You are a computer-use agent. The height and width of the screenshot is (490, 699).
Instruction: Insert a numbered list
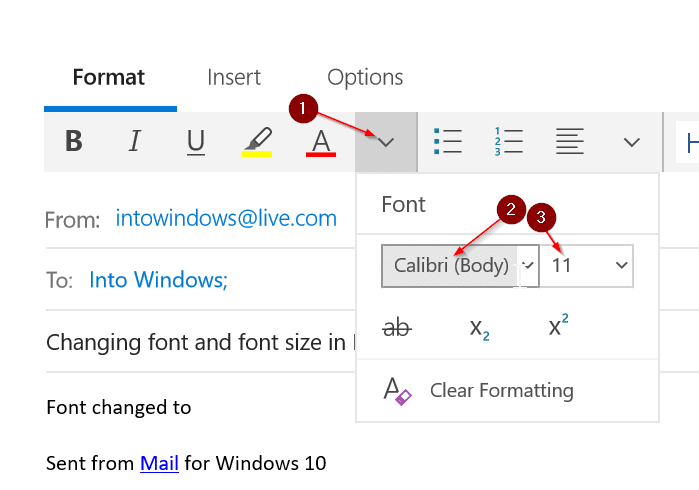pos(509,141)
